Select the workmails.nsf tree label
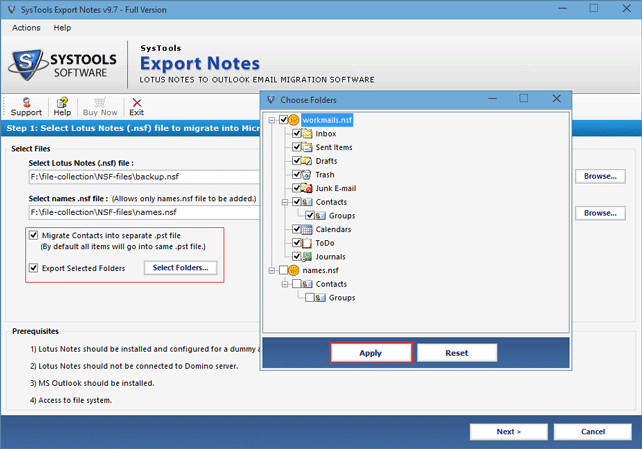The image size is (642, 449). 327,120
